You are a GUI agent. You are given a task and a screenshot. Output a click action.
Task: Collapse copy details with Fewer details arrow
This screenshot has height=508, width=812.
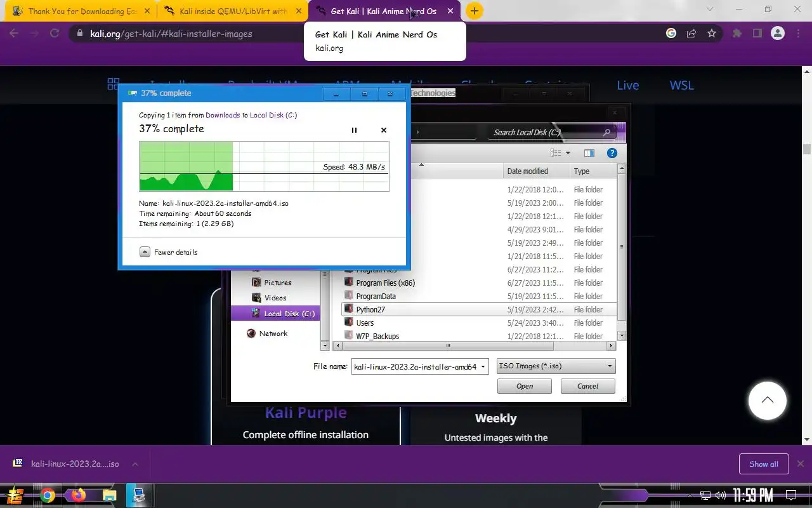point(145,252)
